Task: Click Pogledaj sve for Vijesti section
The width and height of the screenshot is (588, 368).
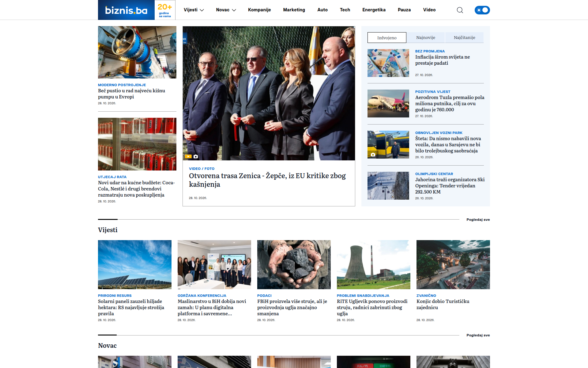Action: click(478, 220)
